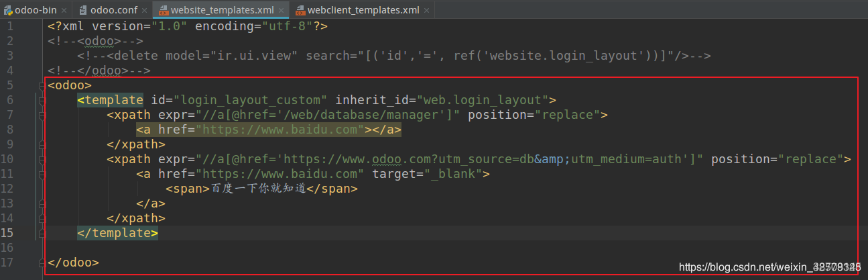The height and width of the screenshot is (280, 868).
Task: Click line number 17 in the gutter
Action: click(7, 263)
